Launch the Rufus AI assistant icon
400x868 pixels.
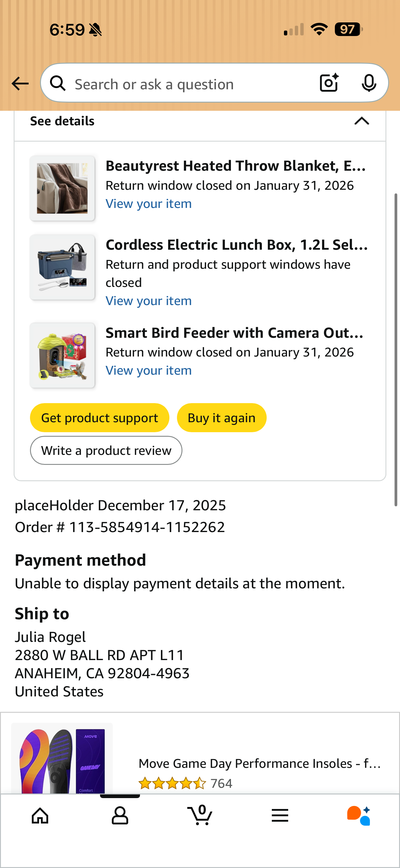click(359, 816)
